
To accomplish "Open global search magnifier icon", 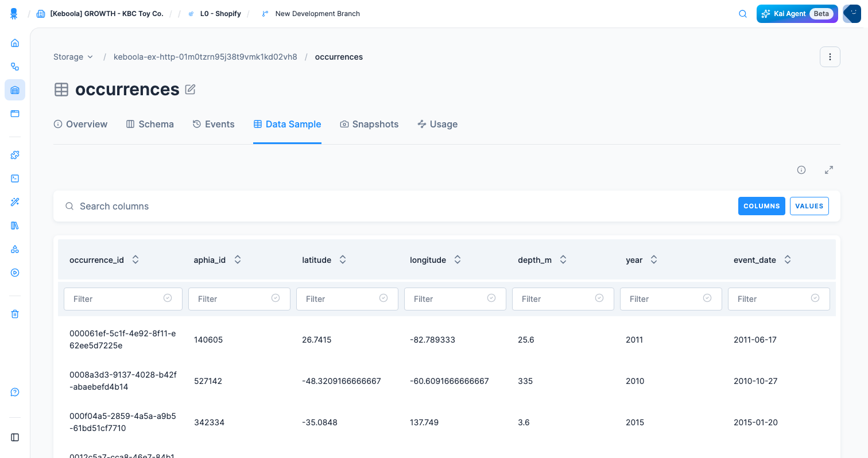I will pyautogui.click(x=742, y=14).
